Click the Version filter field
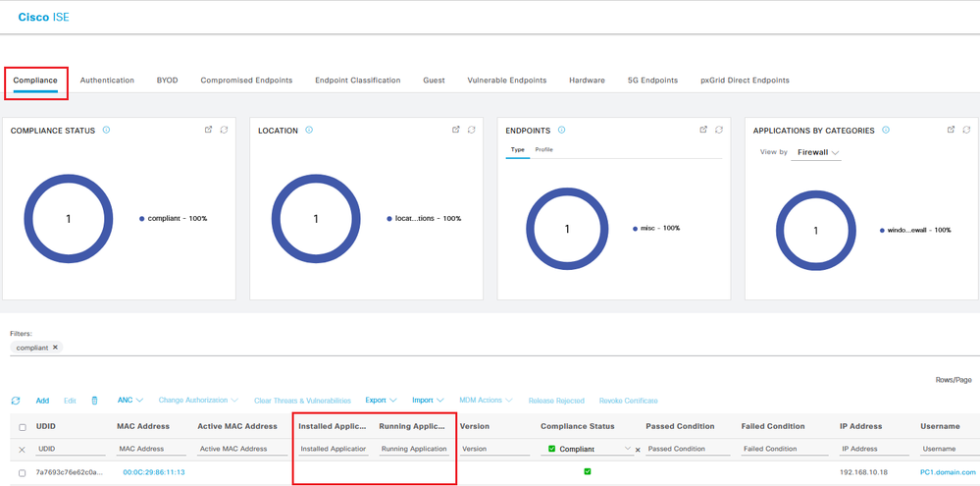This screenshot has height=486, width=980. pos(494,449)
